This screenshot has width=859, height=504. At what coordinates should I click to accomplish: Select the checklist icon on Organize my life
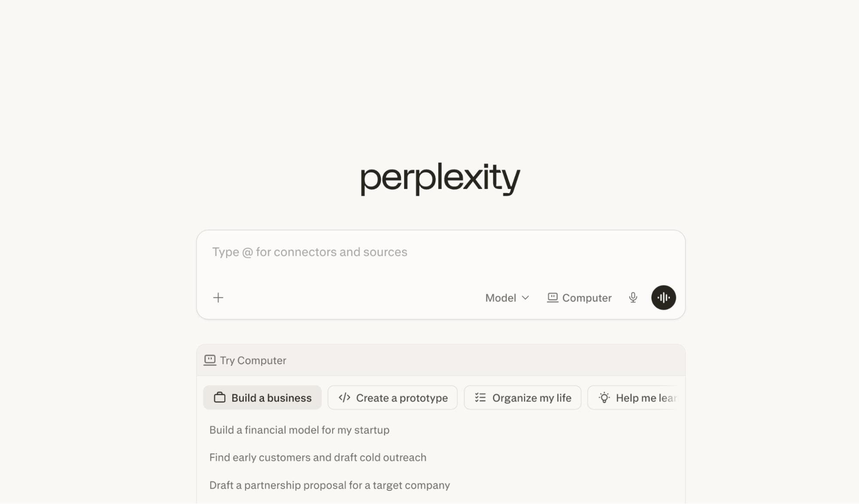[480, 398]
